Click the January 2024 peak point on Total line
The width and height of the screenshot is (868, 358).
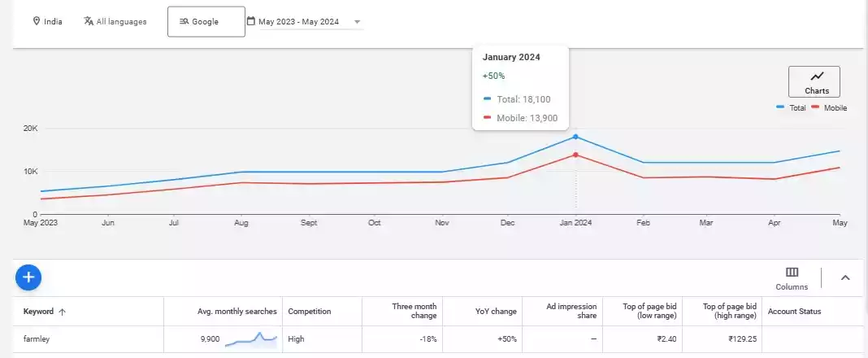click(575, 137)
